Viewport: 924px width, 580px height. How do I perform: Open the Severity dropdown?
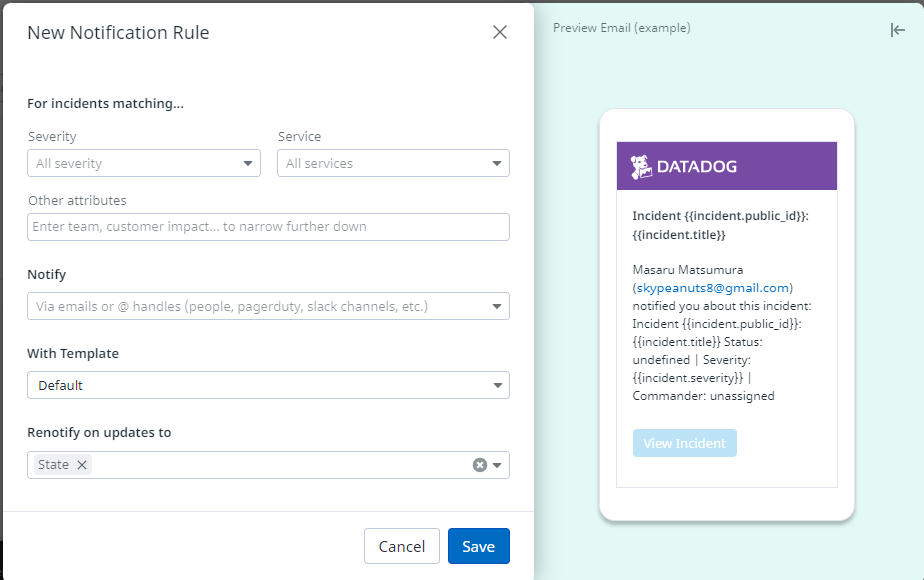(248, 164)
